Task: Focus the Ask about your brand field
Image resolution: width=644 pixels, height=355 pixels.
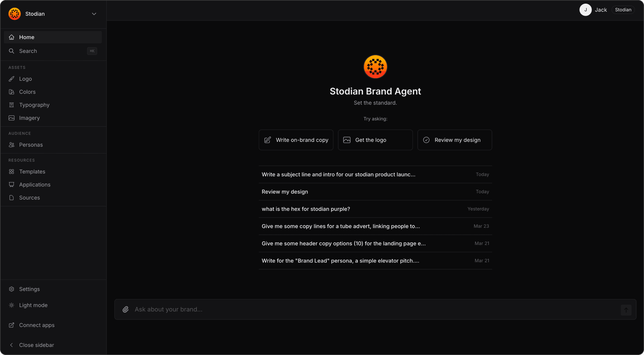Action: pos(374,309)
